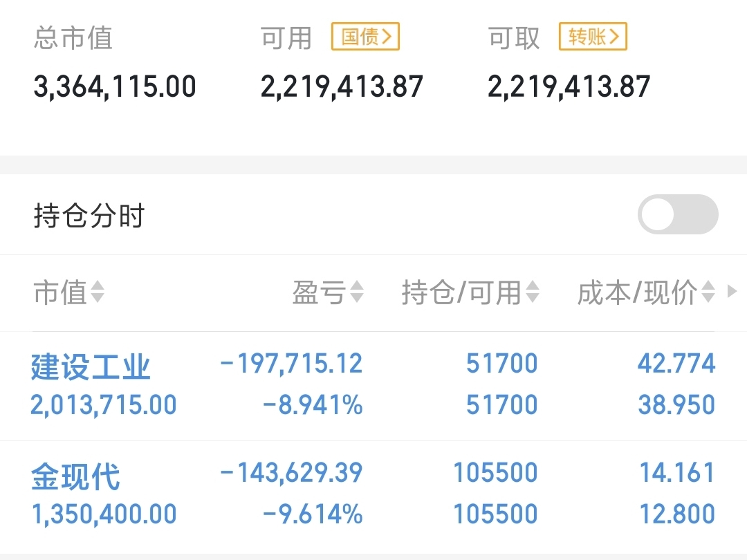Open the 转账 transfer button
Viewport: 747px width, 560px height.
pos(593,37)
